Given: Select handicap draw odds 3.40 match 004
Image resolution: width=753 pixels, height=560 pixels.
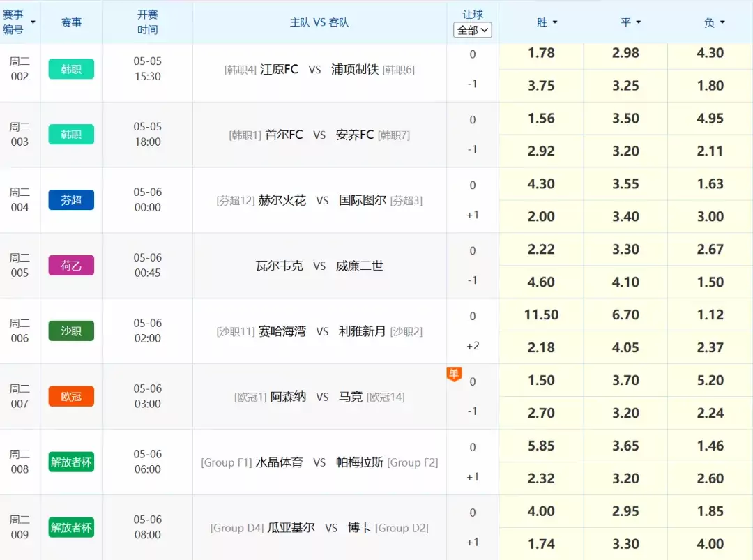Looking at the screenshot, I should [x=625, y=217].
